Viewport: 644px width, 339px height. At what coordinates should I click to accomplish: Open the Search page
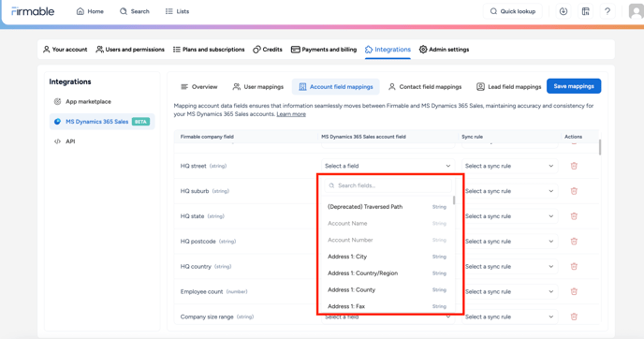point(134,11)
